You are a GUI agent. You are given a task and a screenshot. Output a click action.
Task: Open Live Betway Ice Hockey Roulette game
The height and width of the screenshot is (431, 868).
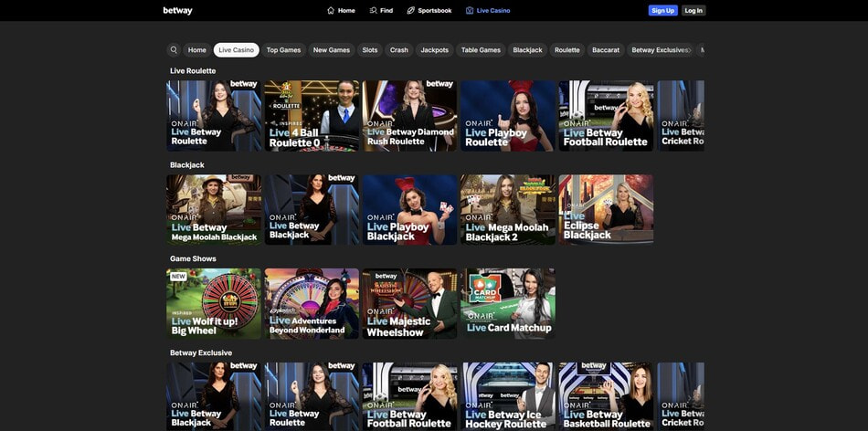pyautogui.click(x=508, y=396)
